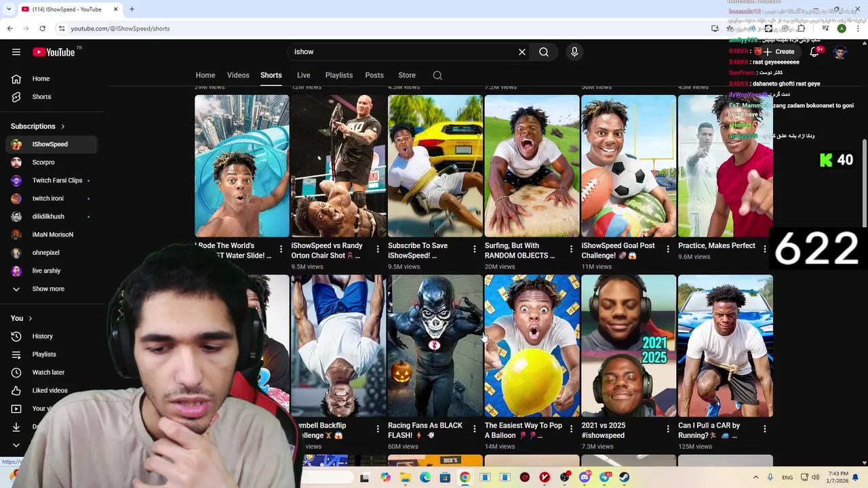Open the taskbar clock showing 7:43 PM
Screen dimensions: 868x488
point(838,477)
